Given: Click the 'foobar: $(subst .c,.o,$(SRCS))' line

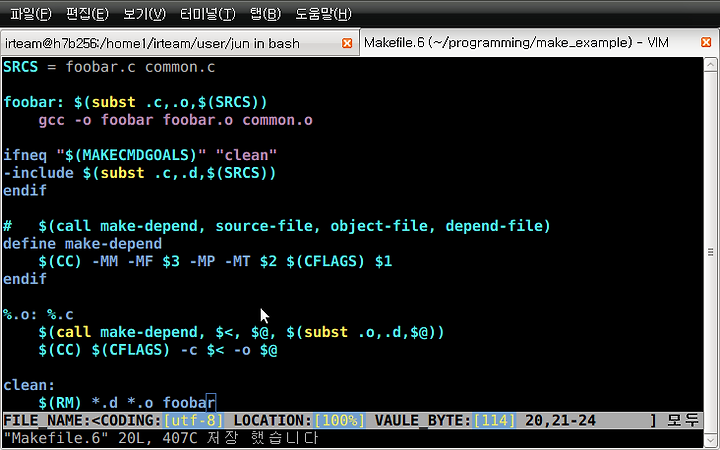Looking at the screenshot, I should coord(135,102).
